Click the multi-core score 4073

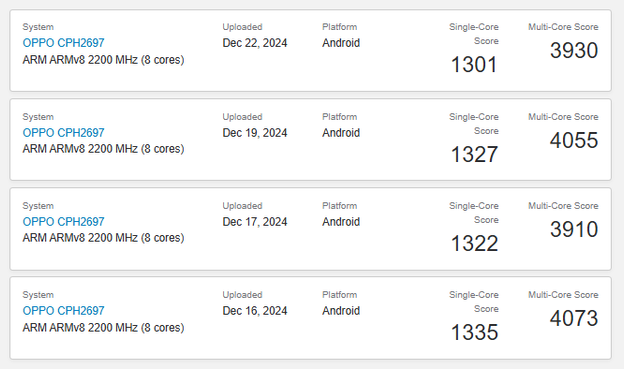pyautogui.click(x=574, y=318)
